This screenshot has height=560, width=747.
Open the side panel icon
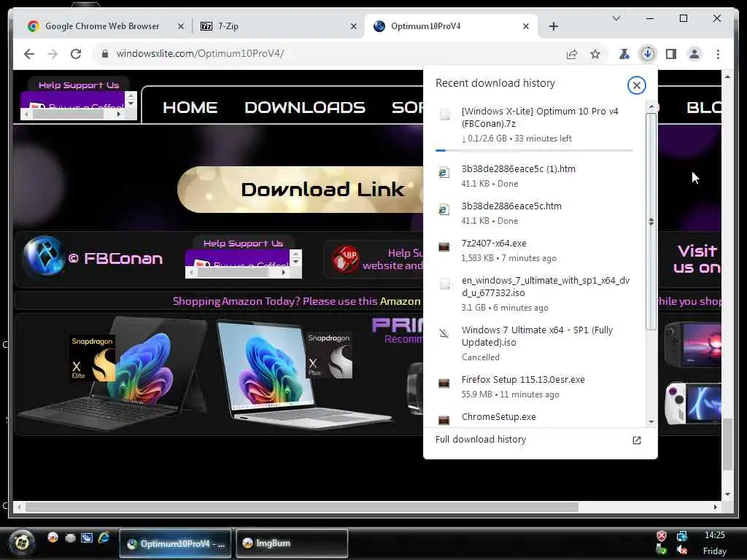pyautogui.click(x=671, y=54)
